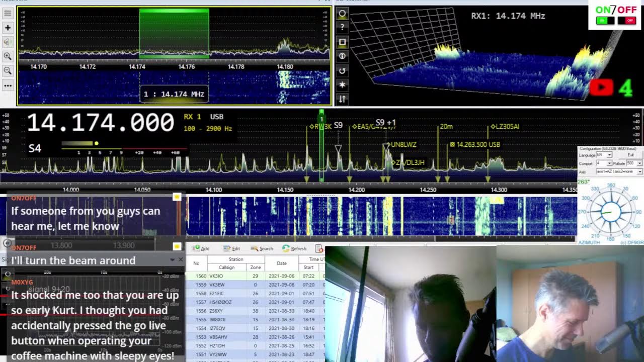The width and height of the screenshot is (644, 362).
Task: Click the No column header
Action: pos(196,263)
